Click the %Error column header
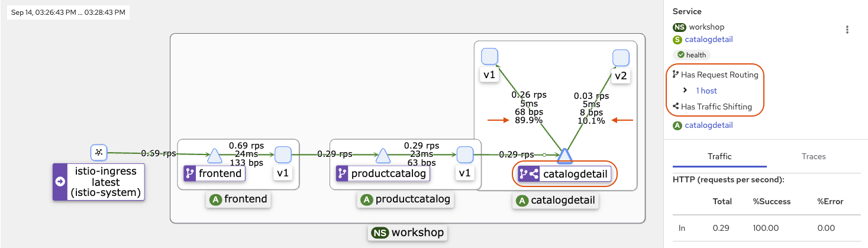 pyautogui.click(x=830, y=201)
